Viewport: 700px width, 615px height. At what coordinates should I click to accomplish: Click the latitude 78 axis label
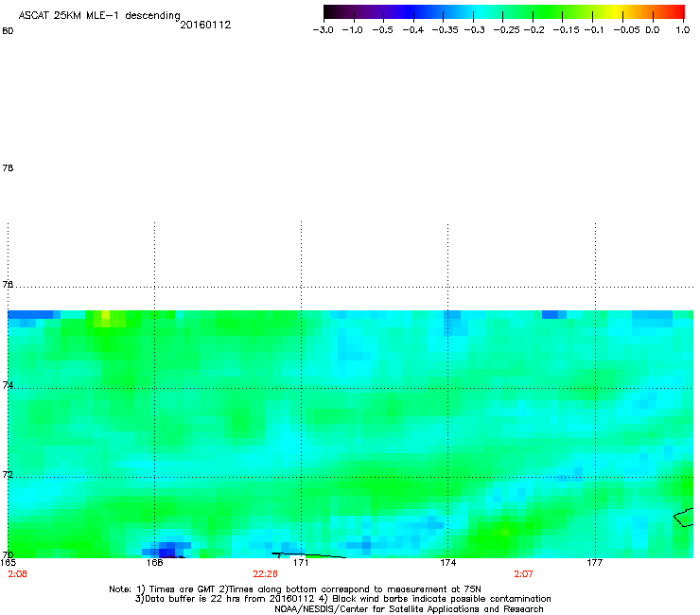8,167
